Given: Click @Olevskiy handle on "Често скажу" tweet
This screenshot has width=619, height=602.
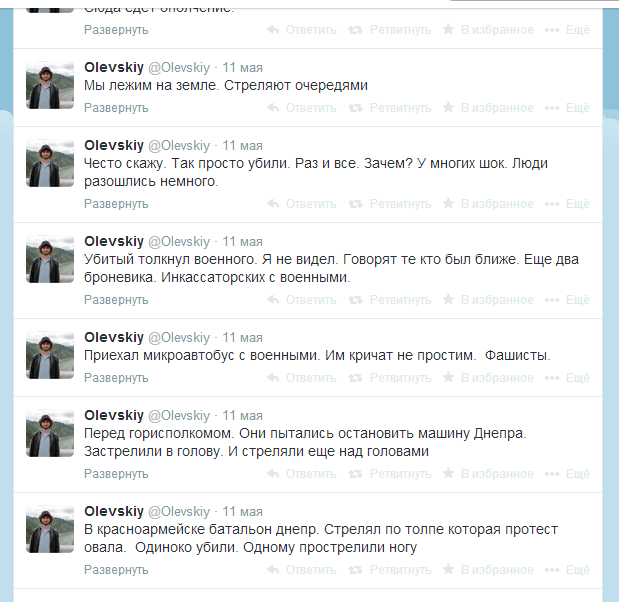Looking at the screenshot, I should tap(179, 145).
